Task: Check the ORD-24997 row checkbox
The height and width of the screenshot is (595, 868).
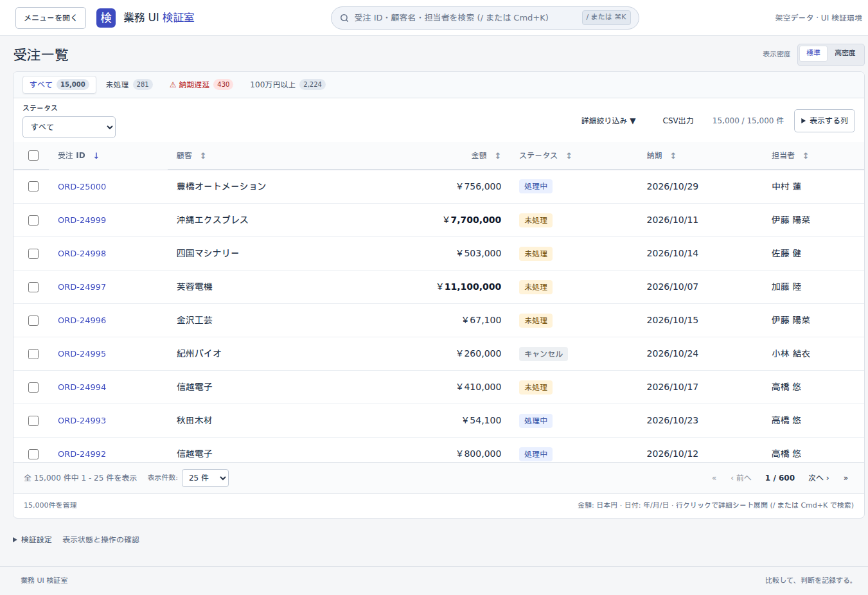Action: [33, 287]
